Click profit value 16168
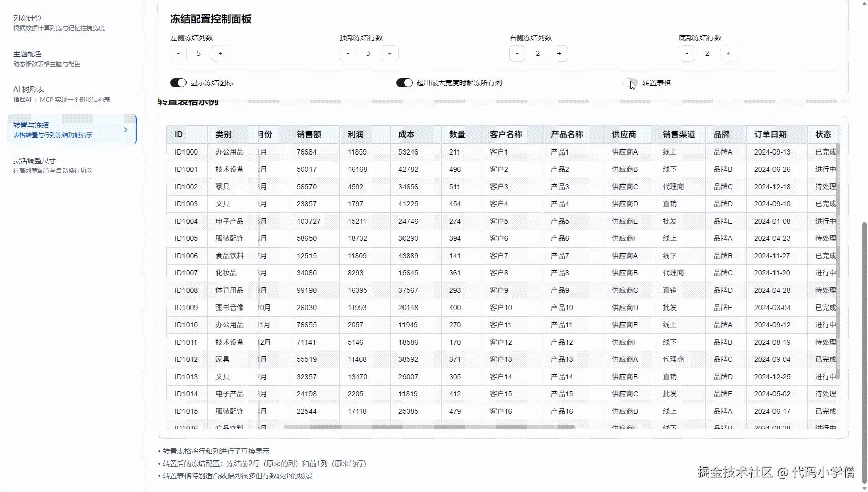Screen dimensions: 868x492 (365, 169)
